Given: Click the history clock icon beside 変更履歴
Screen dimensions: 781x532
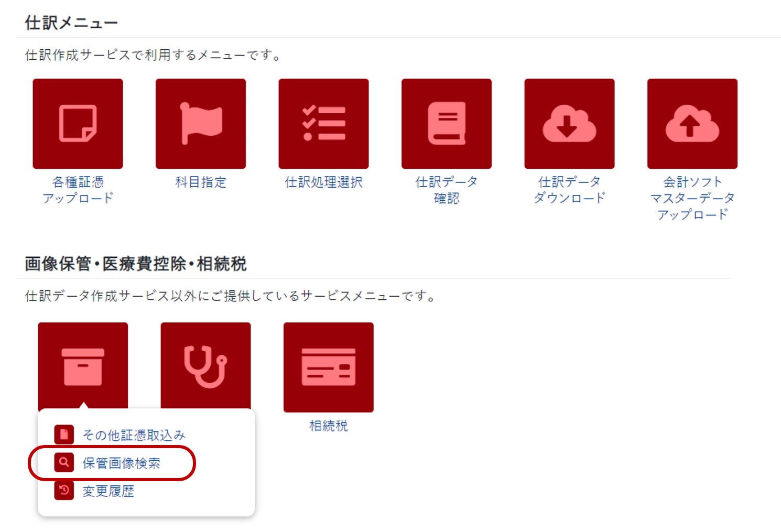Looking at the screenshot, I should [x=64, y=490].
